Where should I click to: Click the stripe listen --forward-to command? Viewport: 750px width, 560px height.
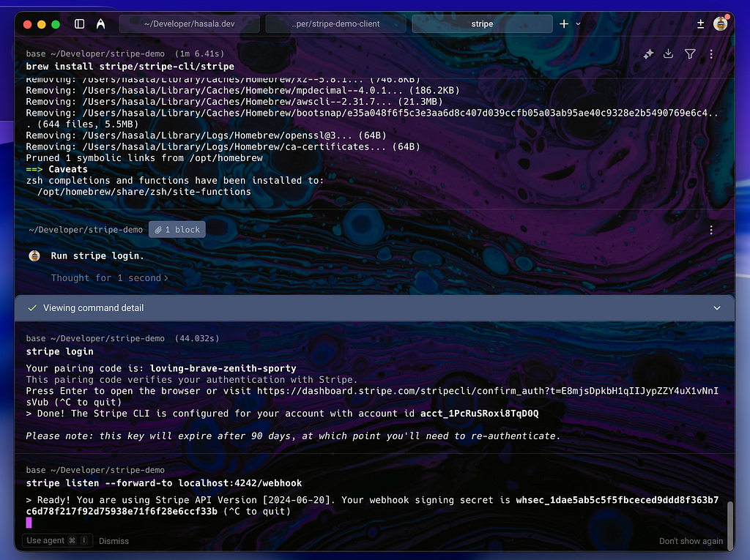click(x=164, y=483)
